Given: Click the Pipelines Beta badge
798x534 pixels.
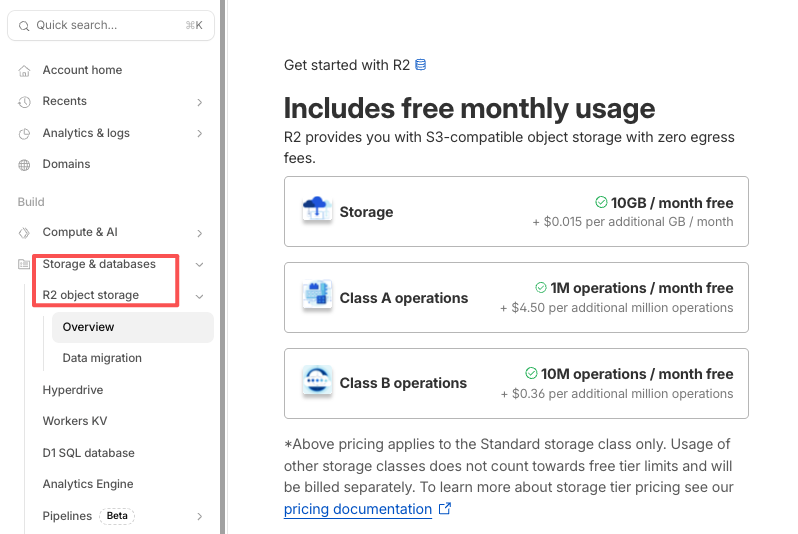Looking at the screenshot, I should 117,516.
